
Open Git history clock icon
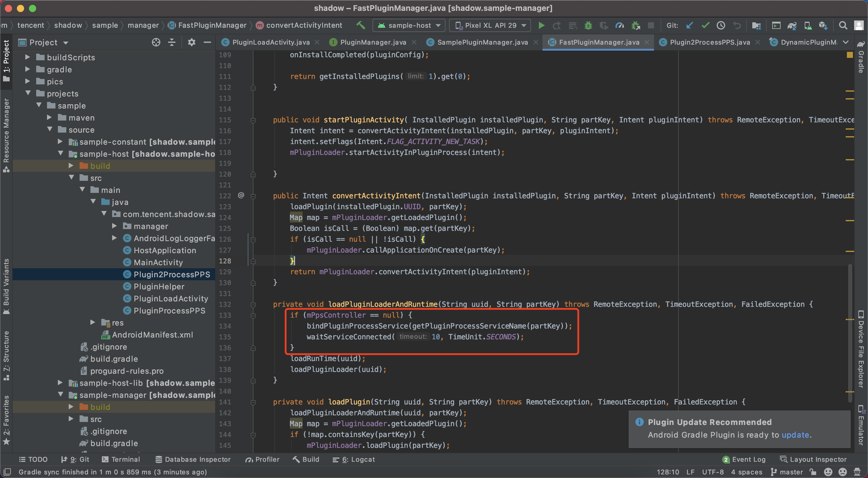tap(721, 25)
